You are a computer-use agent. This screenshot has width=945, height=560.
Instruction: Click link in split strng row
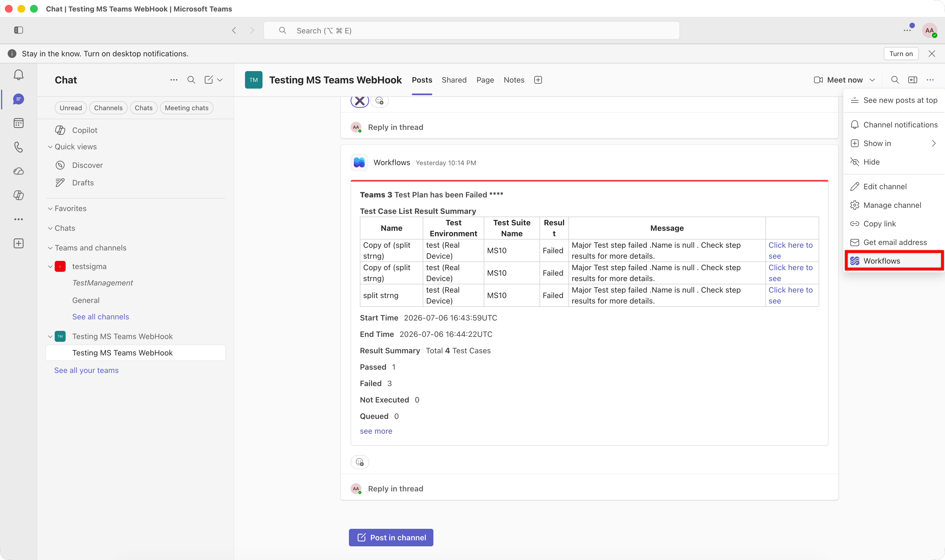(790, 296)
